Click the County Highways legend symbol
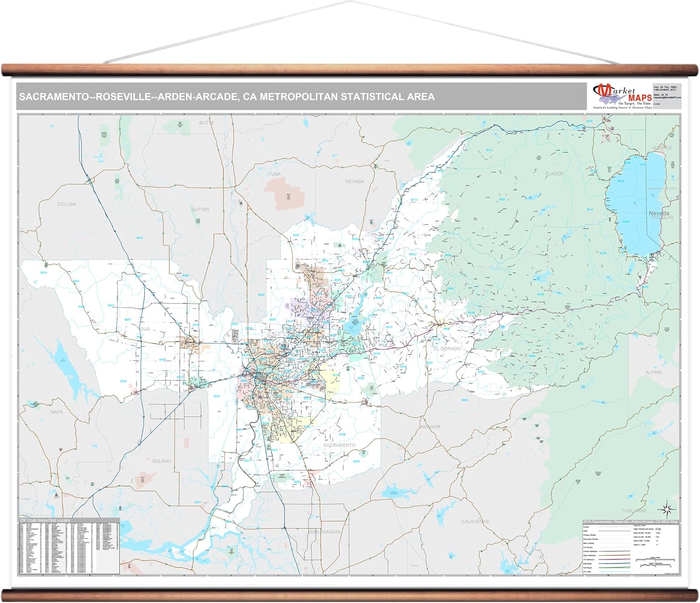 (x=615, y=551)
